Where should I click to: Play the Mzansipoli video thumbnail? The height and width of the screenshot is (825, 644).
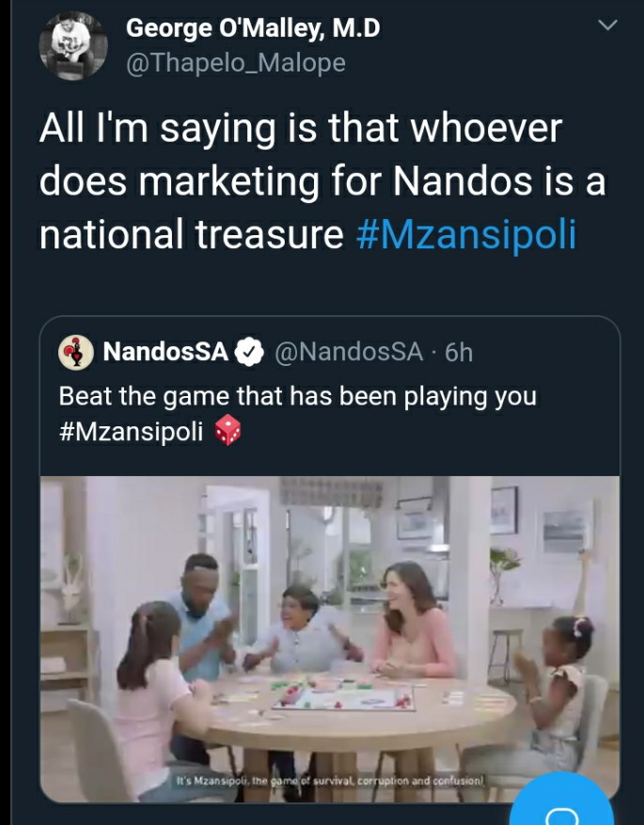coord(330,638)
